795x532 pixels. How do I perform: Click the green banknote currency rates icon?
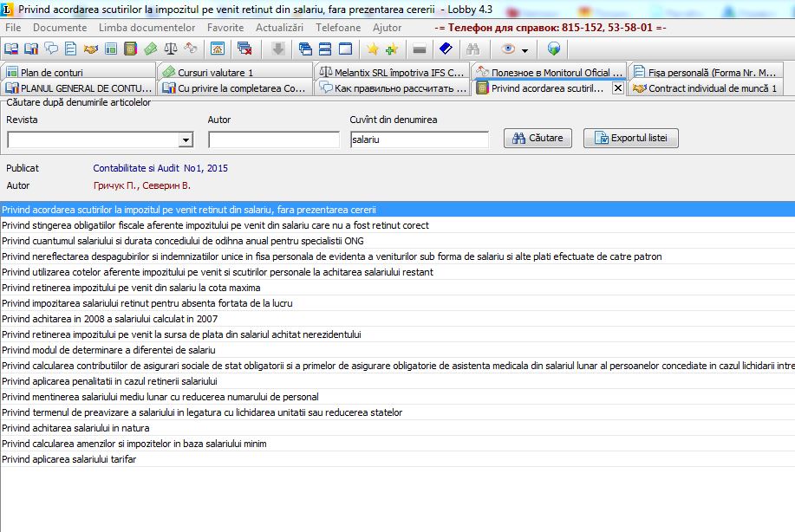[151, 49]
